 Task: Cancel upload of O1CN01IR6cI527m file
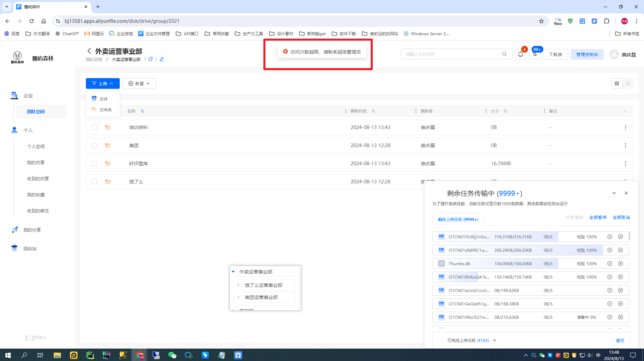(x=621, y=317)
